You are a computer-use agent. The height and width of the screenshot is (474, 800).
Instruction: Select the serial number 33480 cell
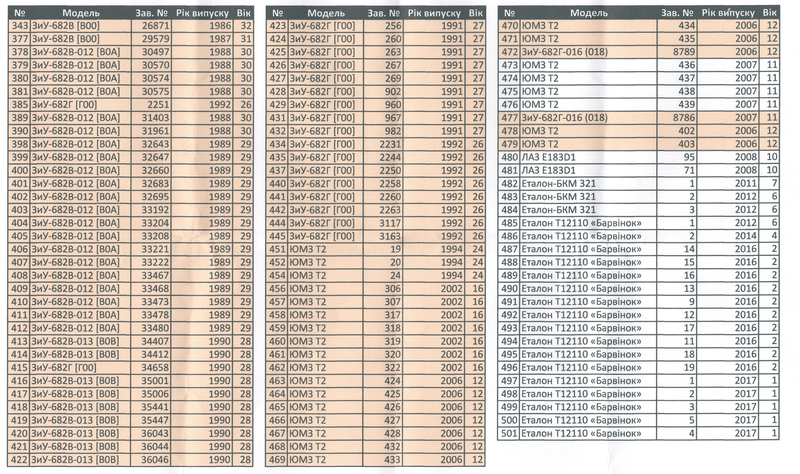152,328
